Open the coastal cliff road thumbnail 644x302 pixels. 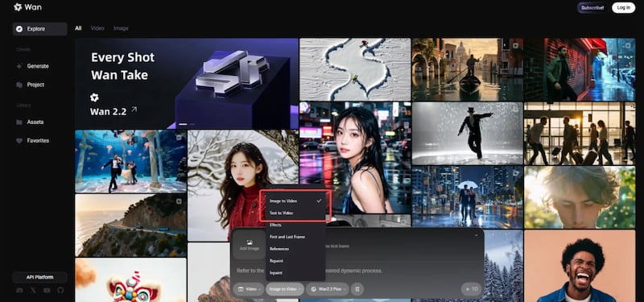coord(130,225)
